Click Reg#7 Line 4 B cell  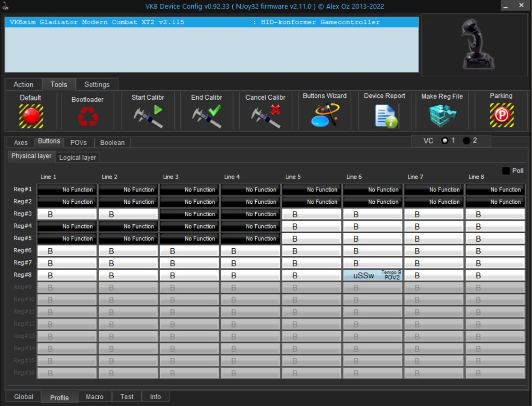click(250, 263)
